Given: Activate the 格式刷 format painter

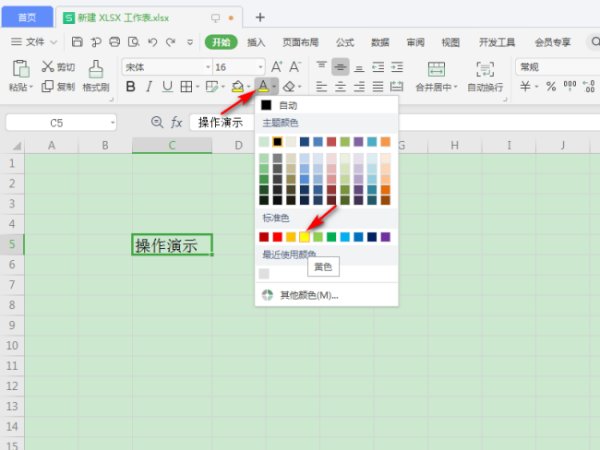Looking at the screenshot, I should [96, 76].
